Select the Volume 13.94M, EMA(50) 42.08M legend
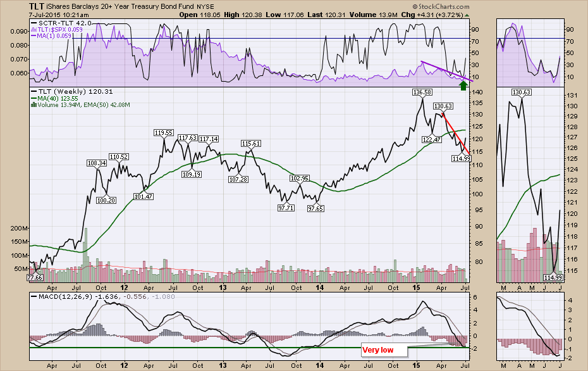 pyautogui.click(x=81, y=104)
